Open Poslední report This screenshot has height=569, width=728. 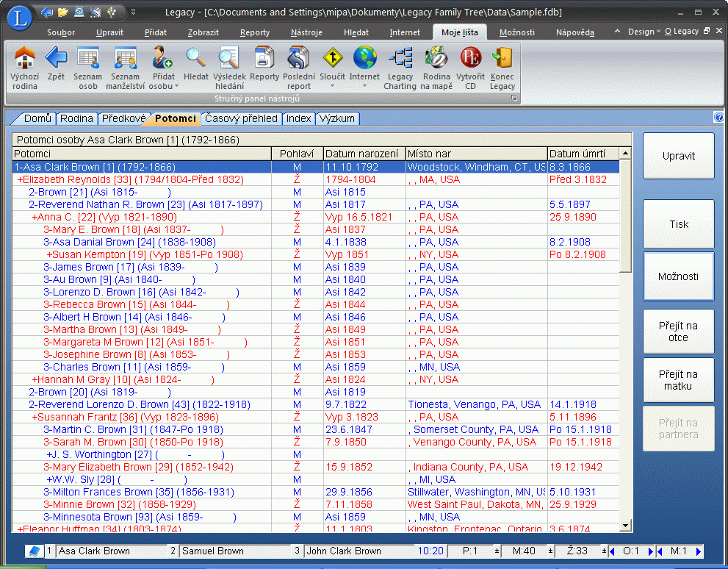click(x=298, y=68)
